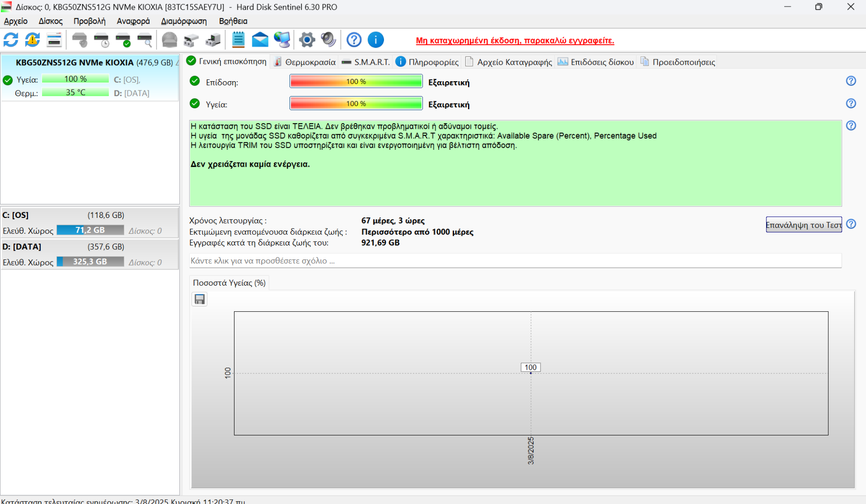Image resolution: width=866 pixels, height=504 pixels.
Task: Open the Δίσκος menu
Action: pos(50,21)
